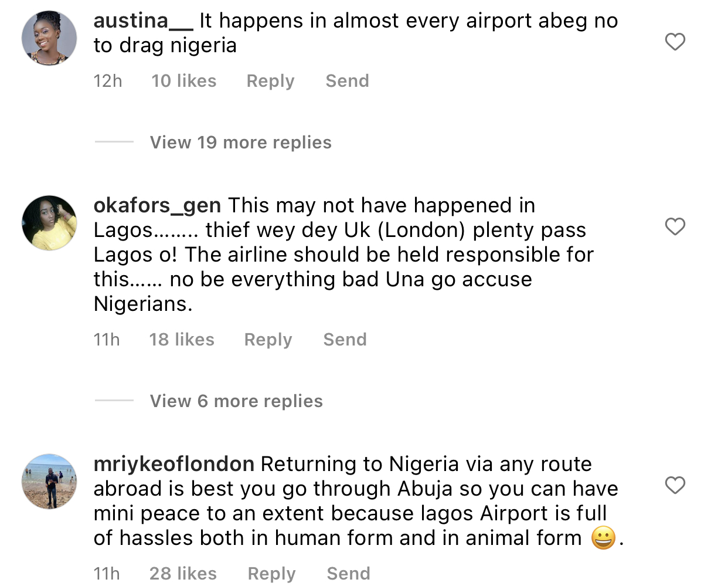
Task: Expand View 19 more replies
Action: point(240,143)
